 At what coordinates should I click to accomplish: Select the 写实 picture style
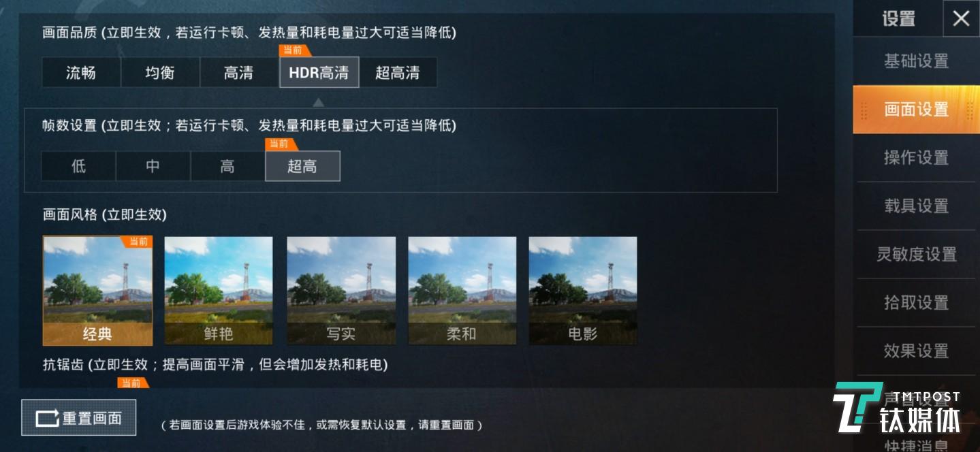341,291
